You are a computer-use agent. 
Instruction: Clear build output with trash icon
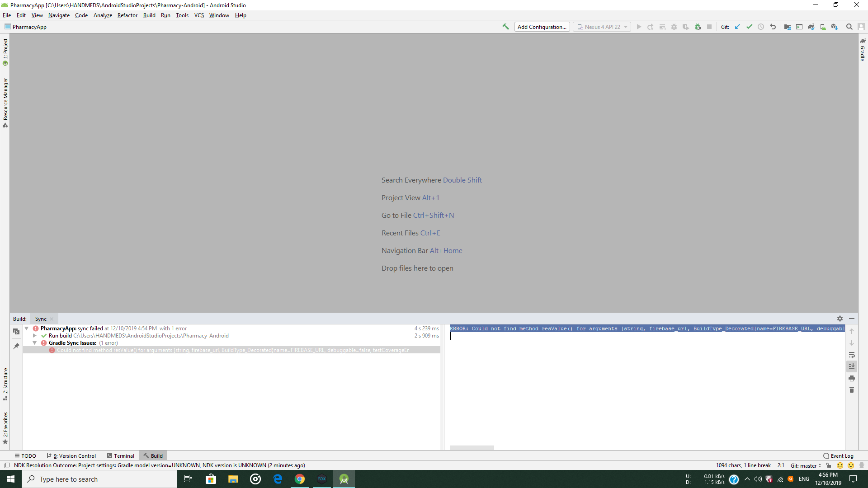852,390
